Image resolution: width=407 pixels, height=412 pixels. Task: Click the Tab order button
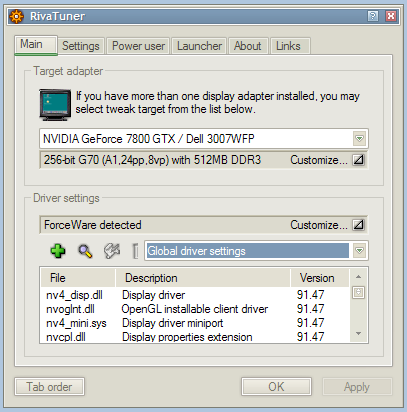(x=49, y=387)
